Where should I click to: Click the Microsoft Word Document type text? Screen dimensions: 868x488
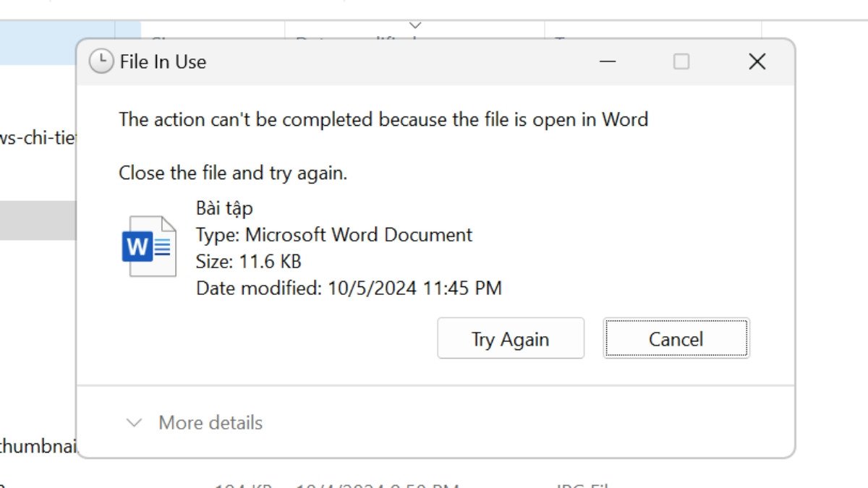pos(334,235)
